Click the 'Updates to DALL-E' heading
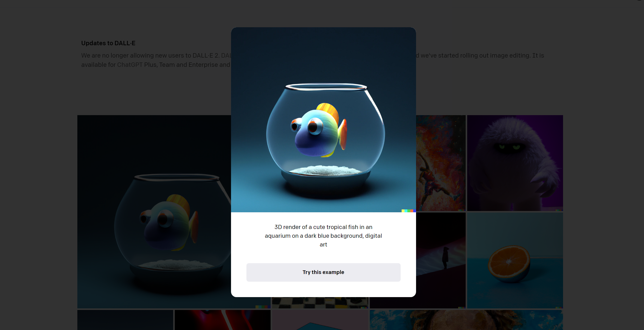 108,43
